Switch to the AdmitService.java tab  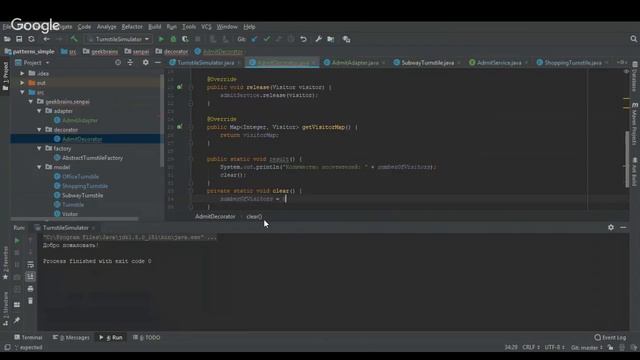(x=499, y=63)
